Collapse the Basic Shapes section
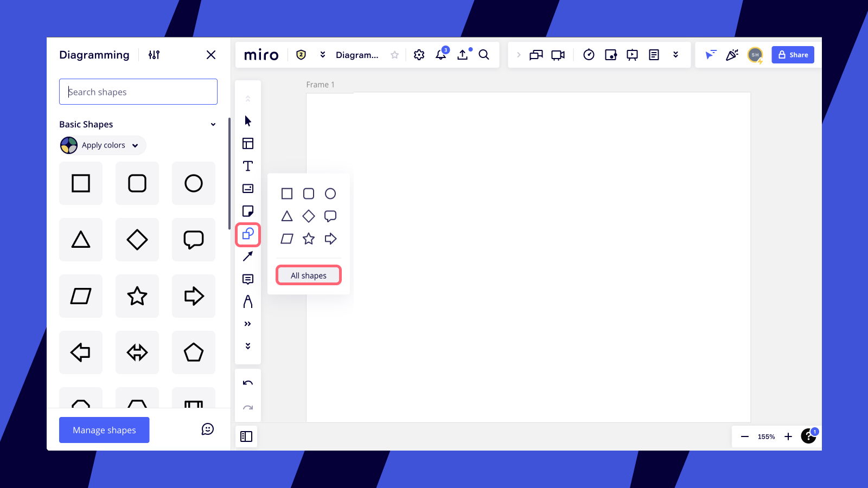The image size is (868, 488). coord(213,124)
